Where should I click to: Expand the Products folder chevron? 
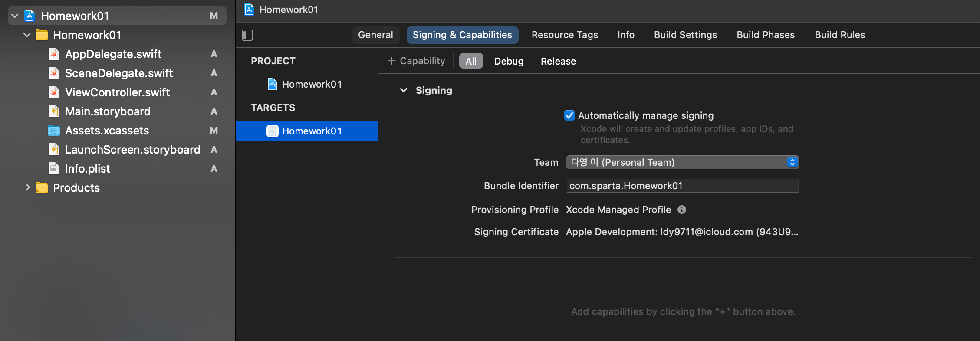(x=27, y=187)
